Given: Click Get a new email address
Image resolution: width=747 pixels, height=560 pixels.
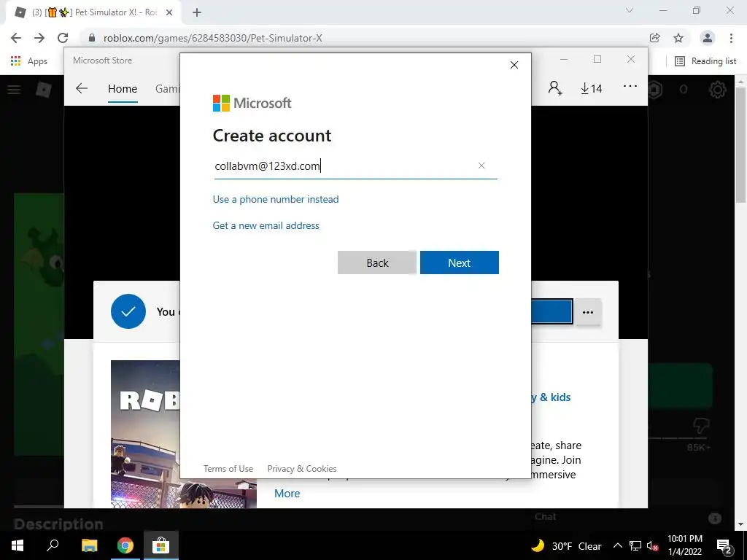Looking at the screenshot, I should click(x=266, y=225).
